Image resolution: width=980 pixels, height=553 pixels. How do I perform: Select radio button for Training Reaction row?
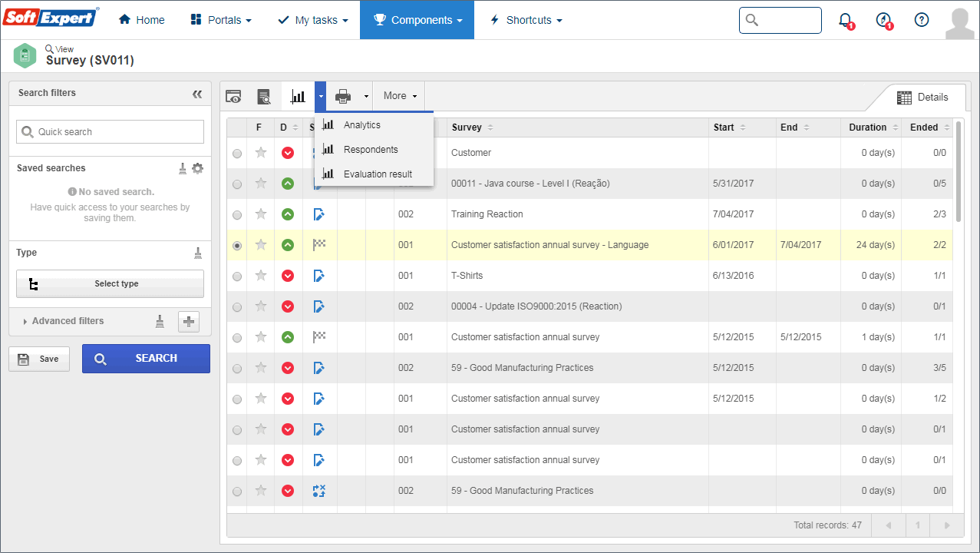pyautogui.click(x=237, y=215)
